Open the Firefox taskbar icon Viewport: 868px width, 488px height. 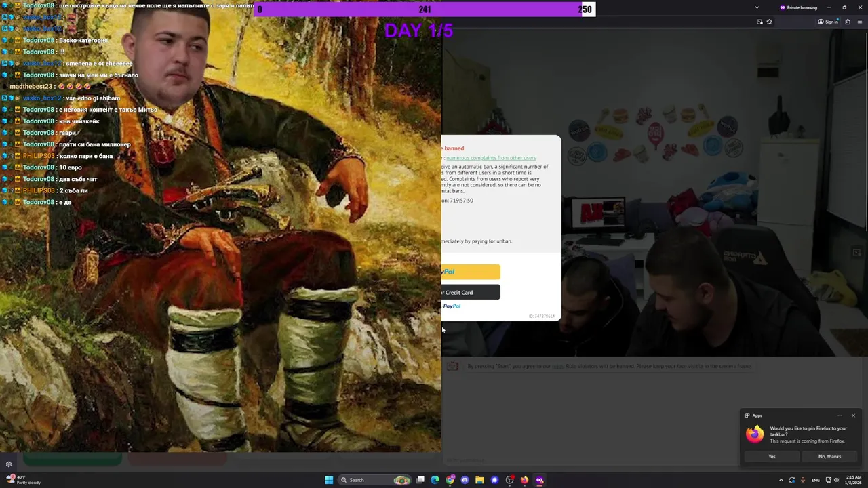pyautogui.click(x=524, y=480)
